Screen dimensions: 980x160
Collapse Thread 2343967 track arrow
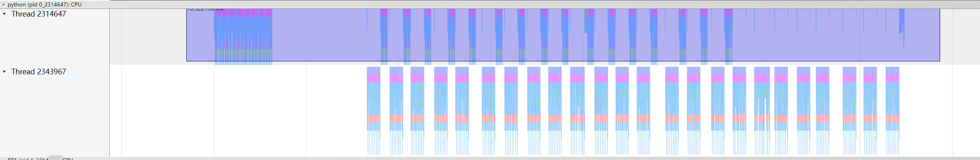click(4, 72)
